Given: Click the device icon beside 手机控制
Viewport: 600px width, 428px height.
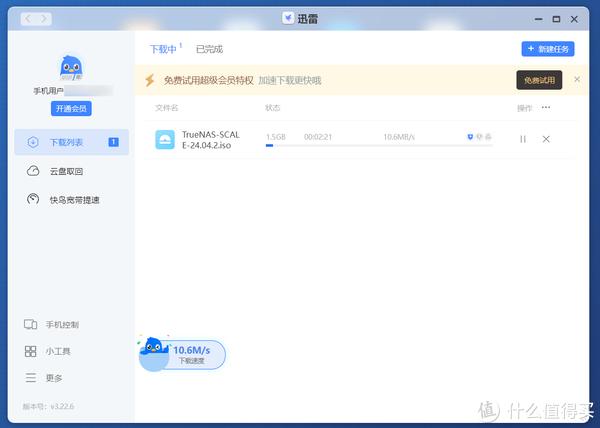Looking at the screenshot, I should click(31, 325).
